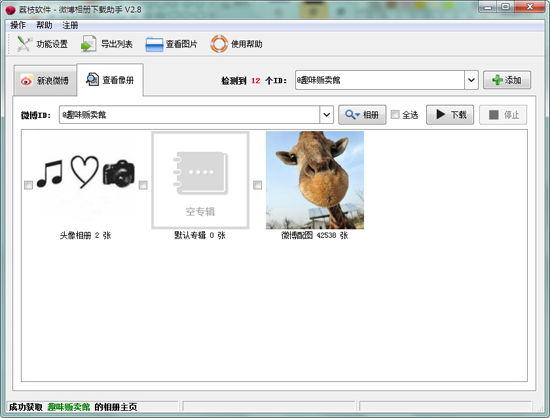Click inside the 微博ID text field
The image size is (550, 418).
click(x=189, y=115)
